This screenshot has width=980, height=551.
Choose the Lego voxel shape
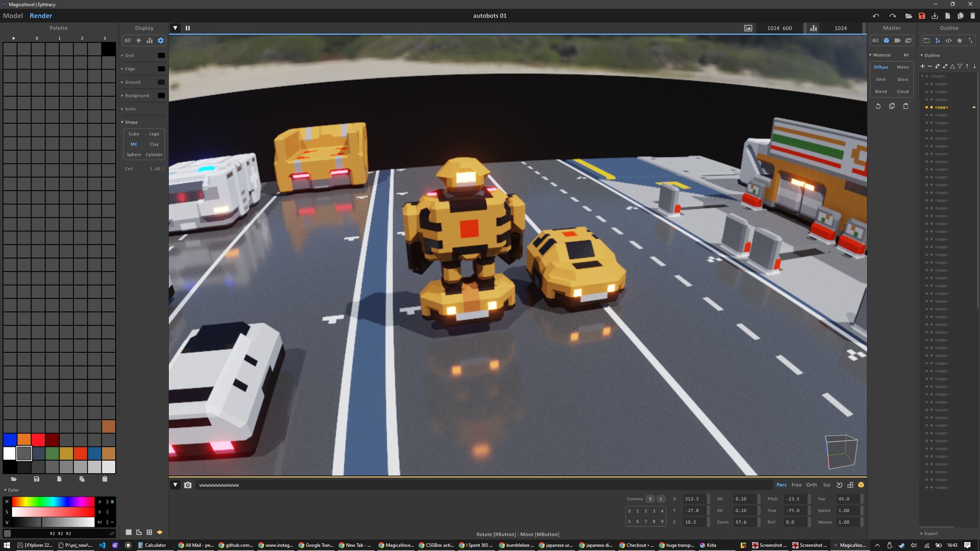154,134
